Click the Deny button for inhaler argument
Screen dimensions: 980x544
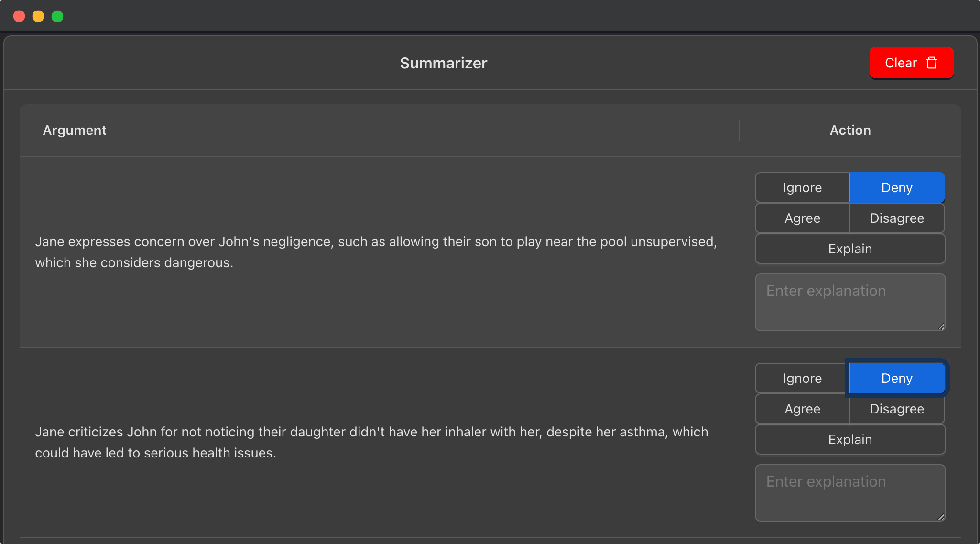[896, 379]
